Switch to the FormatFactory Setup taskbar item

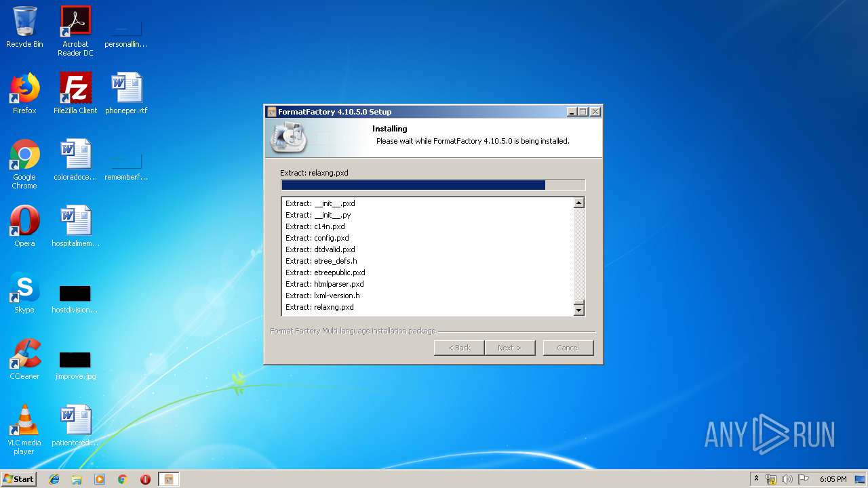[x=168, y=479]
